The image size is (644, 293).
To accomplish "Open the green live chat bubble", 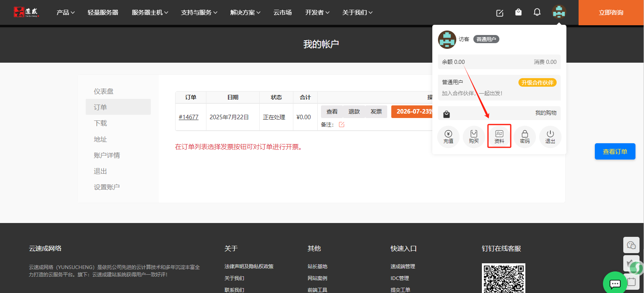I will click(x=615, y=283).
